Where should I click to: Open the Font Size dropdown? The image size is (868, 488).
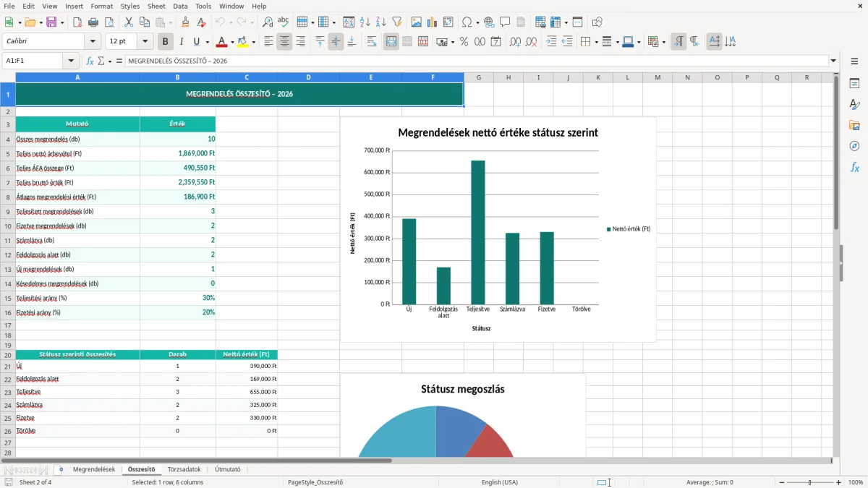tap(145, 42)
